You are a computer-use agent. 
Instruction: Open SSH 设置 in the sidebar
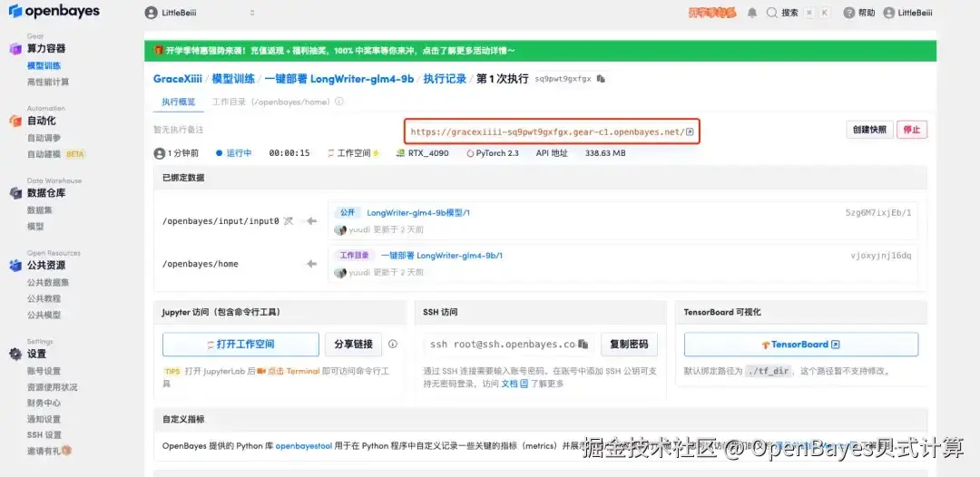coord(44,434)
